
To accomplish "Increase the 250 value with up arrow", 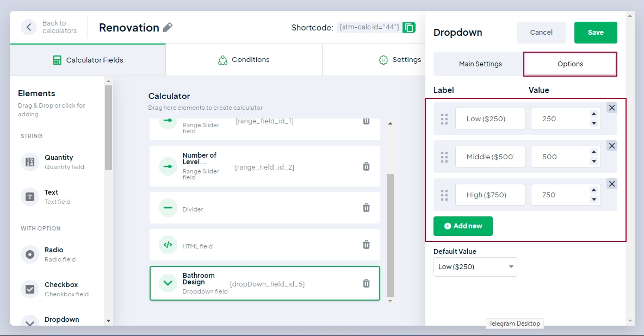I will coord(594,114).
